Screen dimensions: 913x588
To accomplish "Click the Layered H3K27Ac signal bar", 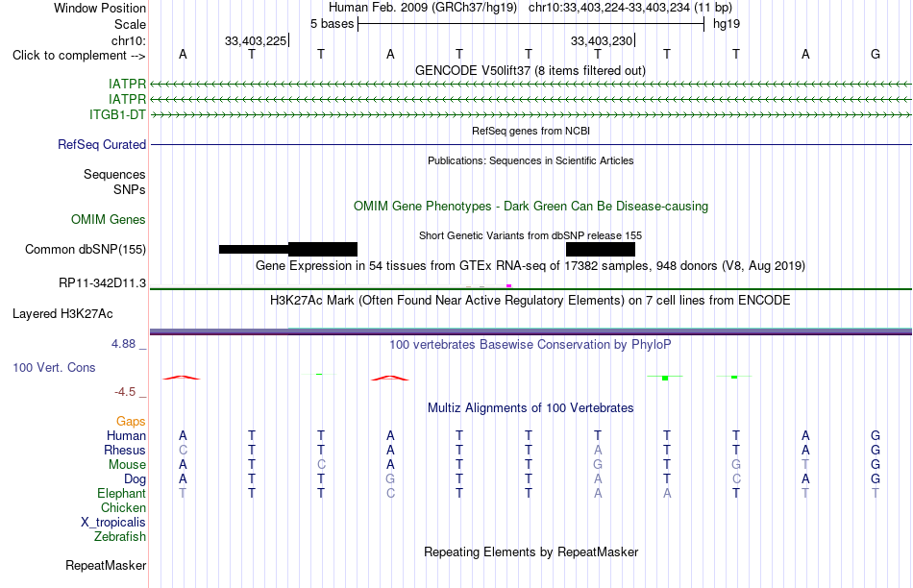I will pos(531,331).
